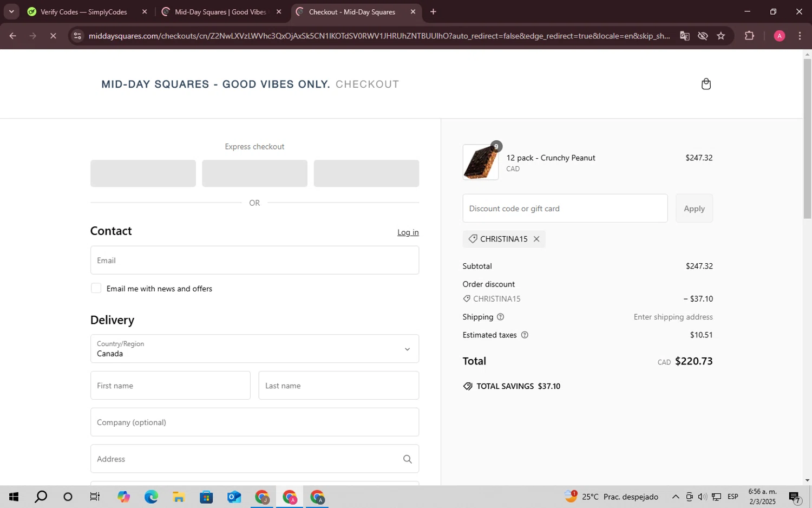Open Windows taskbar search
812x508 pixels.
pyautogui.click(x=41, y=497)
